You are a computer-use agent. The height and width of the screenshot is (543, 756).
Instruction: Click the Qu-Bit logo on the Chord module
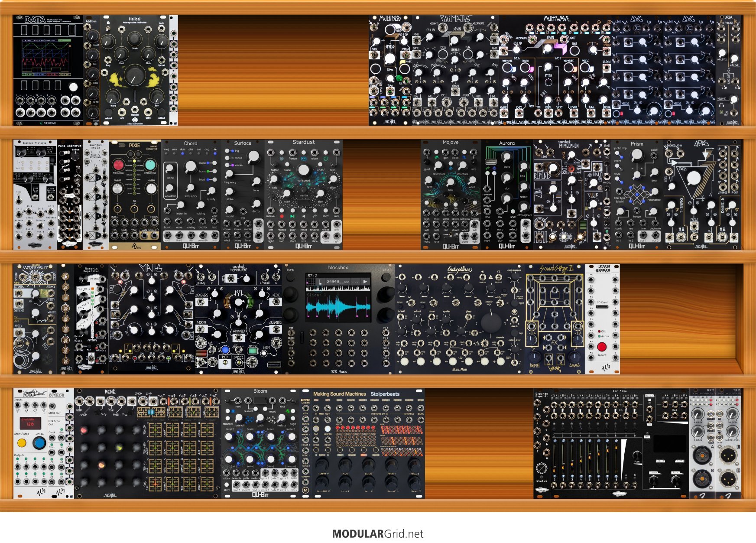pos(191,246)
